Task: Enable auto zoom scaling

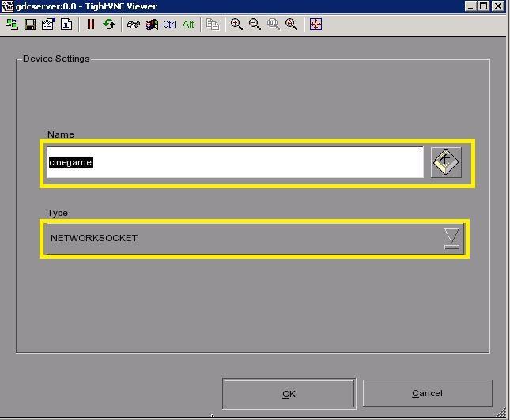Action: click(291, 25)
